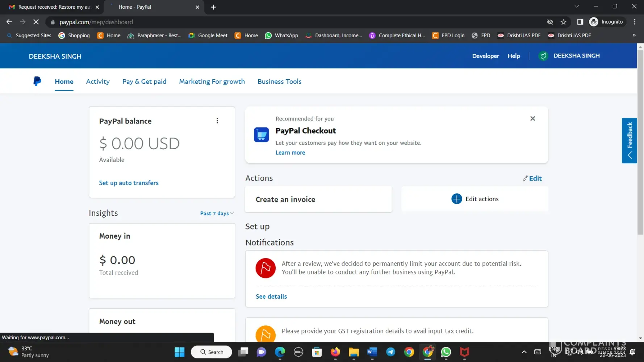Image resolution: width=644 pixels, height=362 pixels.
Task: Open the Feedback side panel
Action: point(629,140)
